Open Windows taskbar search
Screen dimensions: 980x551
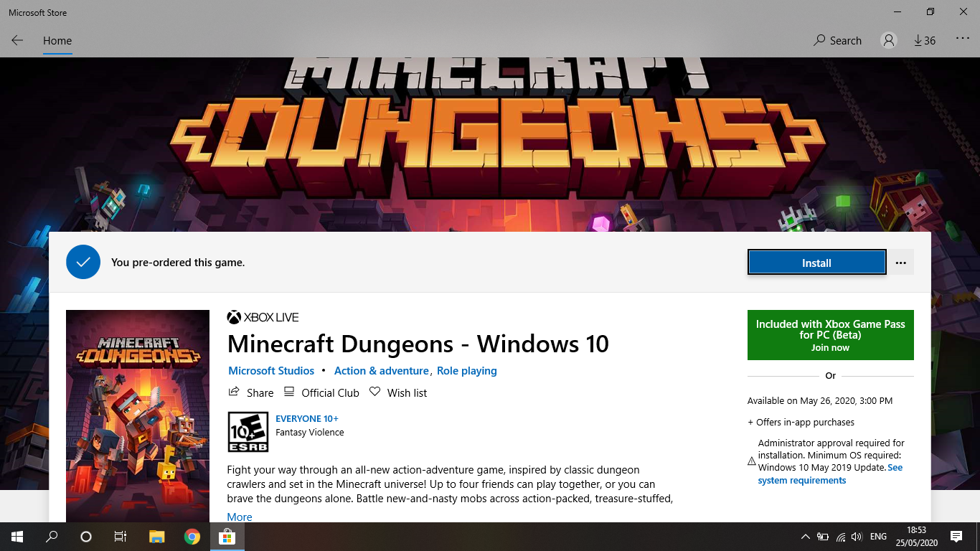(x=52, y=537)
